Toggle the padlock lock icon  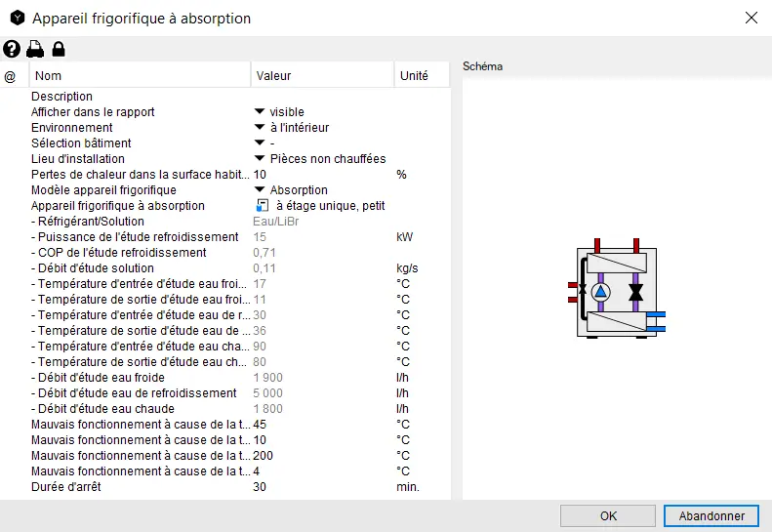[x=59, y=49]
